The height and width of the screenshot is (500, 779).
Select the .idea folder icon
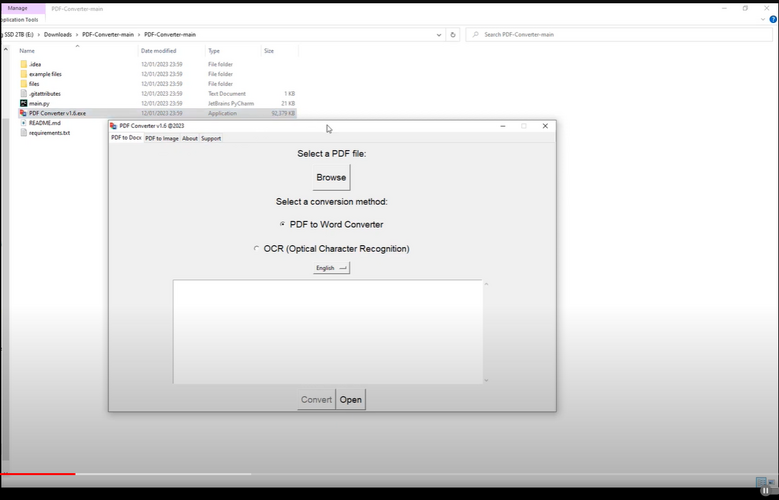(x=24, y=64)
